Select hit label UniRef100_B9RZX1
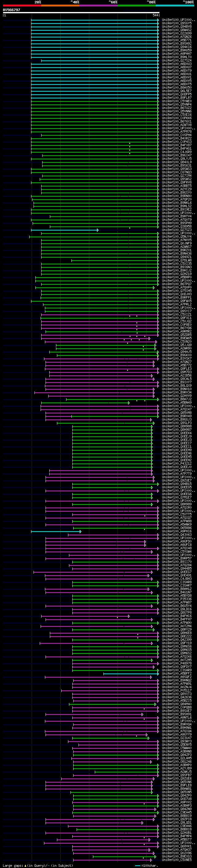The height and width of the screenshot is (868, 197). (176, 250)
